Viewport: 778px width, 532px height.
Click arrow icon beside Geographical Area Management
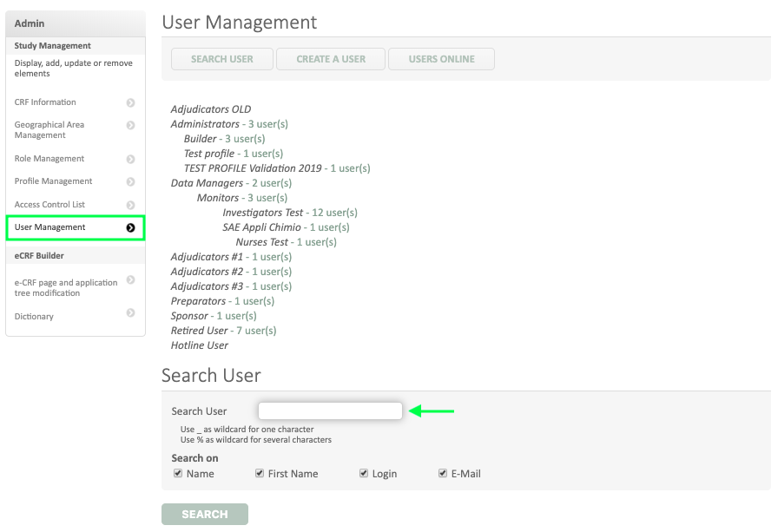(x=130, y=125)
